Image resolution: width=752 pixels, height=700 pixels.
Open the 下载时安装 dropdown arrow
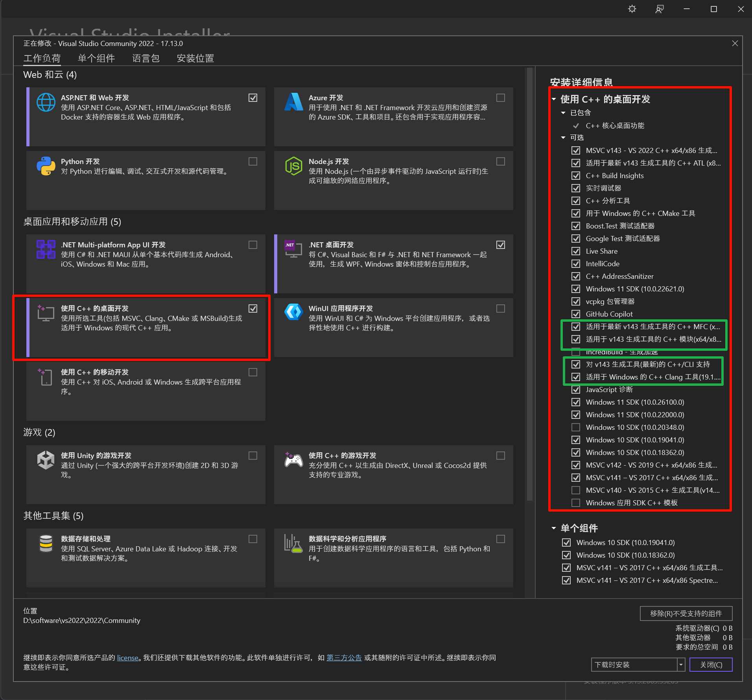point(681,665)
